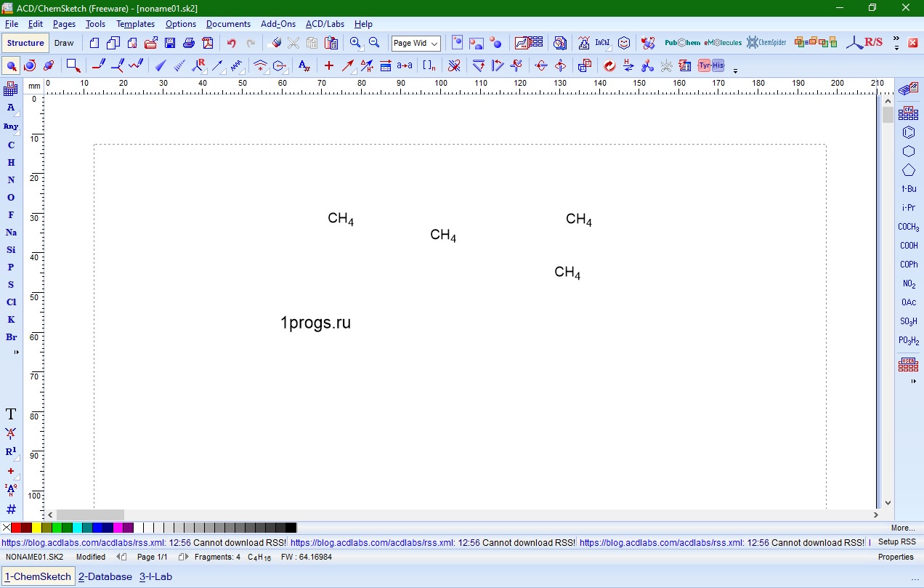Image resolution: width=924 pixels, height=588 pixels.
Task: Select the Nitrogen atom button
Action: (11, 180)
